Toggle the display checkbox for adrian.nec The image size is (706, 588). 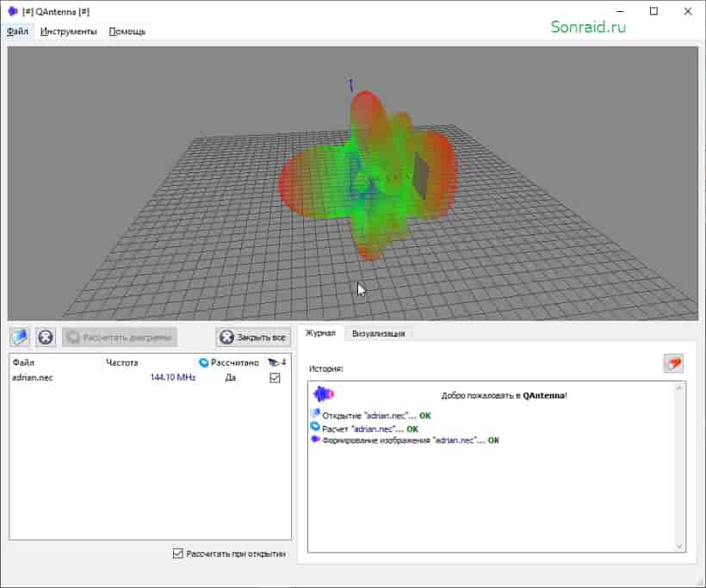(x=275, y=378)
